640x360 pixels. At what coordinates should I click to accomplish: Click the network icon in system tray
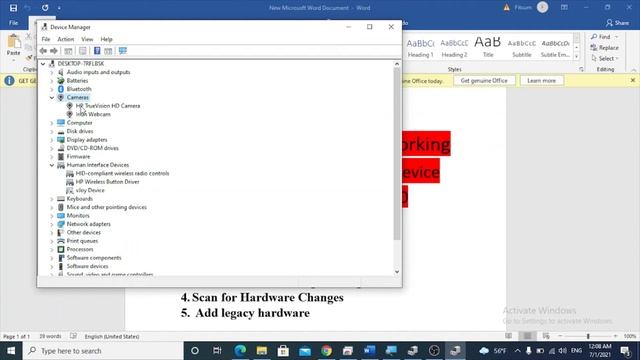point(551,351)
